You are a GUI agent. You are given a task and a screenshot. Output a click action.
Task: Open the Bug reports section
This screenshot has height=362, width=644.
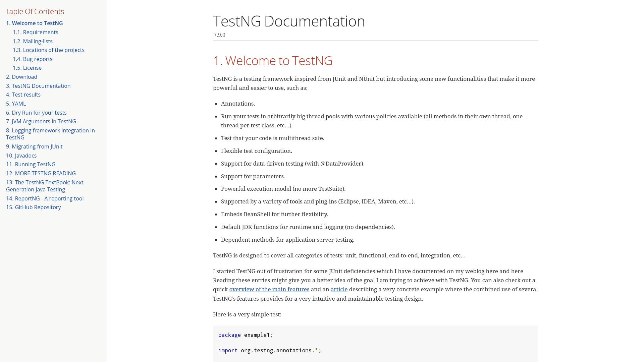(33, 59)
